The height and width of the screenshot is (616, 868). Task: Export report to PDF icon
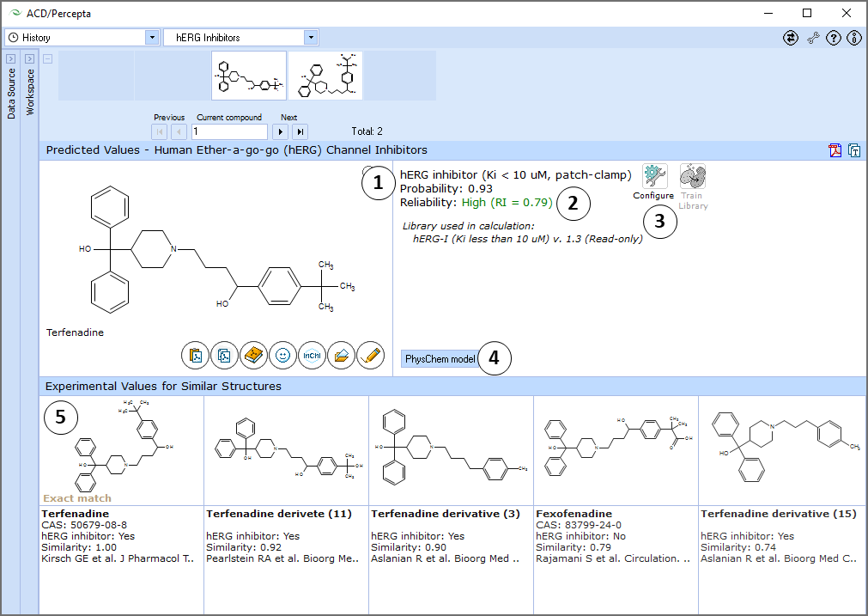click(835, 150)
